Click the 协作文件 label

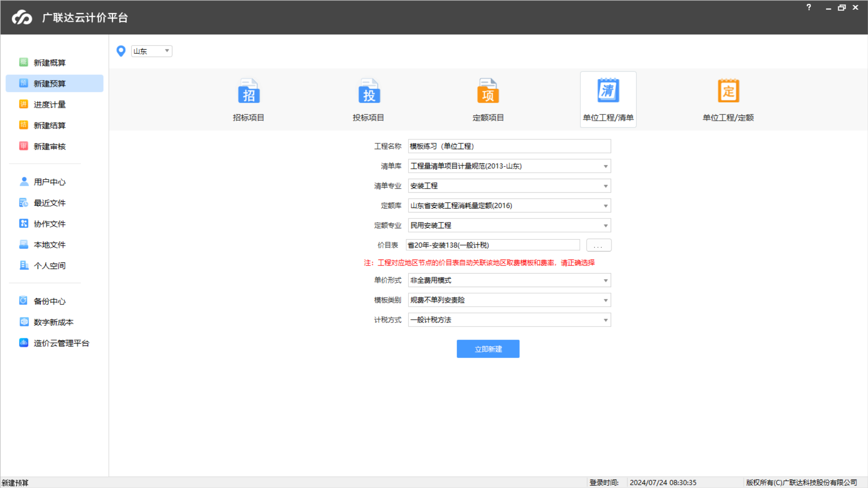click(x=50, y=224)
